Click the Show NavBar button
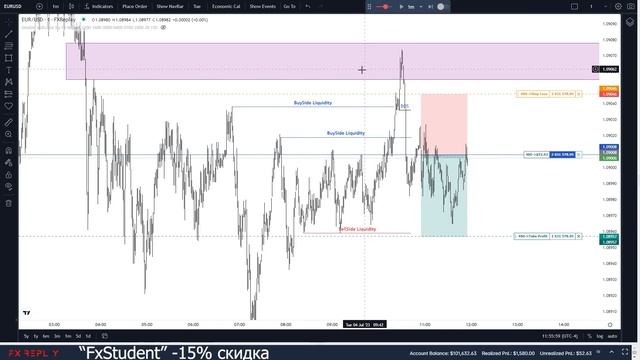This screenshot has width=640, height=360. pos(170,7)
